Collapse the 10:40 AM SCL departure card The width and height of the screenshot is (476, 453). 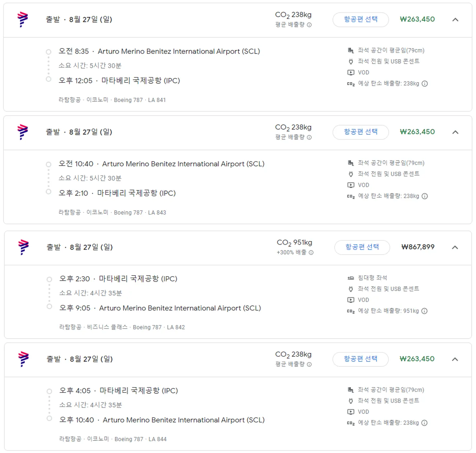[x=455, y=132]
